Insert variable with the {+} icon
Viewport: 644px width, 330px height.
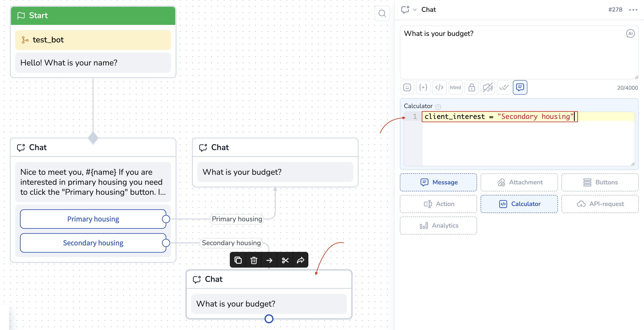click(x=423, y=87)
